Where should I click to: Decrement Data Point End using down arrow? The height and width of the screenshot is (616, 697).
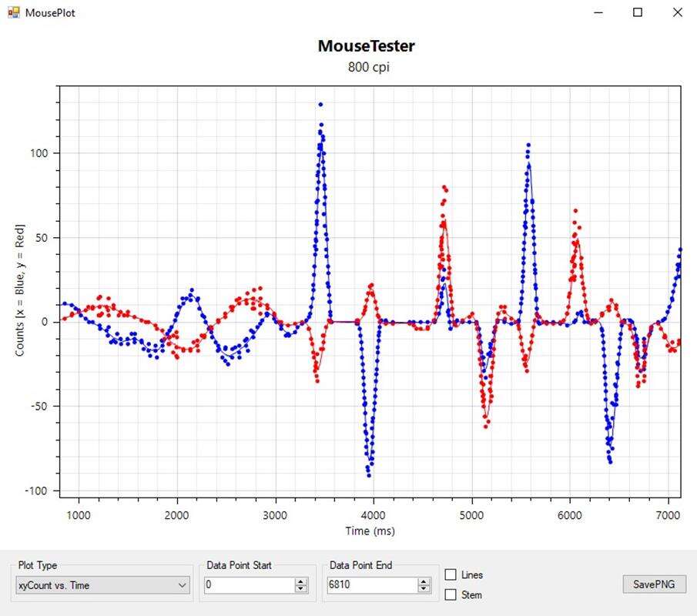click(x=424, y=589)
